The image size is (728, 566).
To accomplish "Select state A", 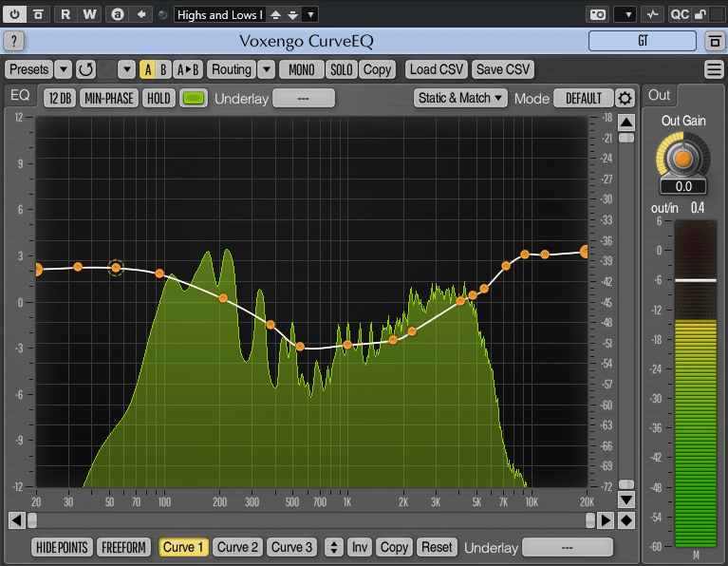I will click(148, 69).
